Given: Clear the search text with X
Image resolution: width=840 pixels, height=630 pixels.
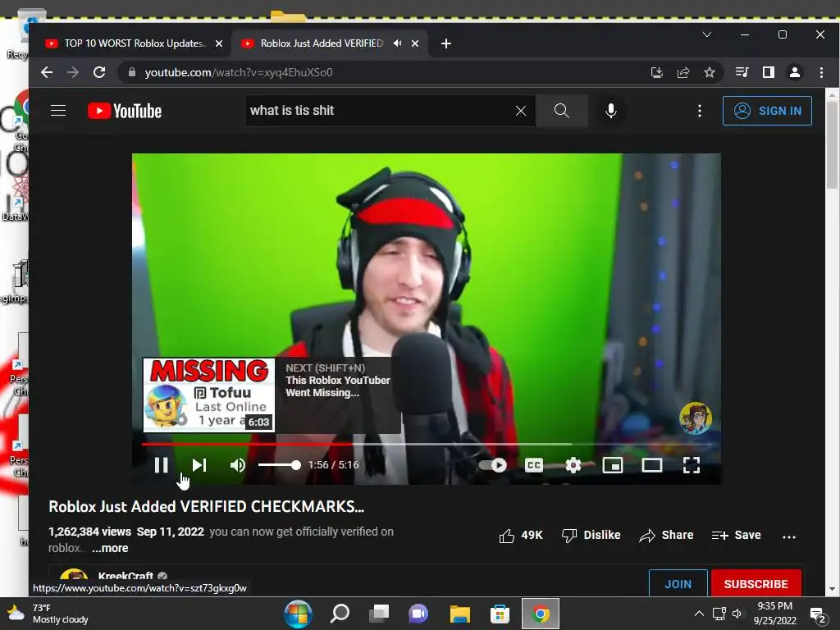Looking at the screenshot, I should pyautogui.click(x=521, y=111).
